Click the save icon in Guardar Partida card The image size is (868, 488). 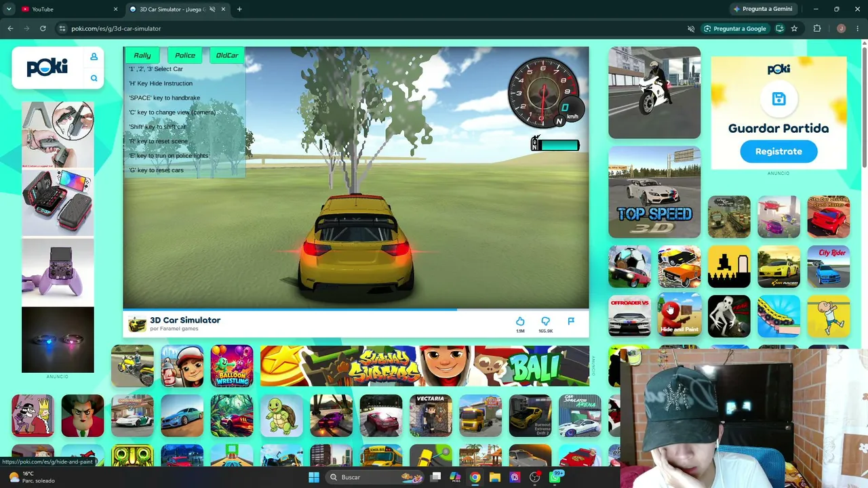click(778, 99)
